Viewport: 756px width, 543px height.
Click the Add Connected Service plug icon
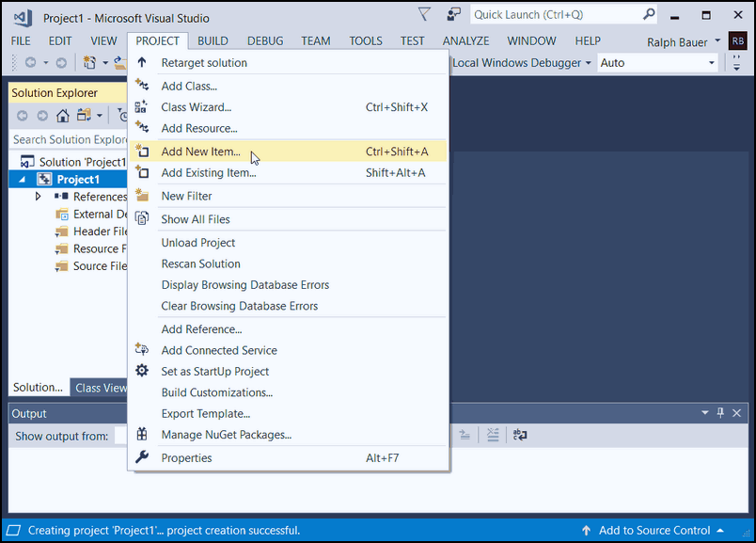pyautogui.click(x=142, y=349)
